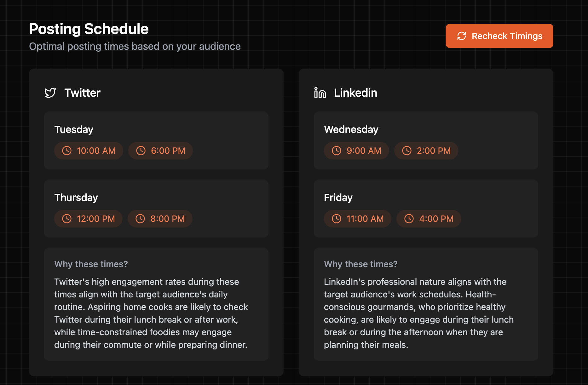Select the Wednesday 2:00 PM time chip
Viewport: 588px width, 385px height.
(426, 151)
